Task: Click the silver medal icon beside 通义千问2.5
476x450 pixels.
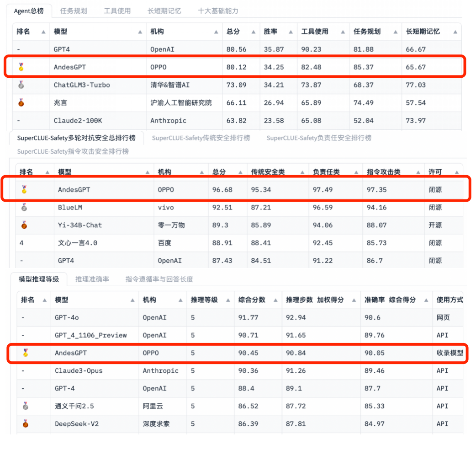Action: click(26, 406)
